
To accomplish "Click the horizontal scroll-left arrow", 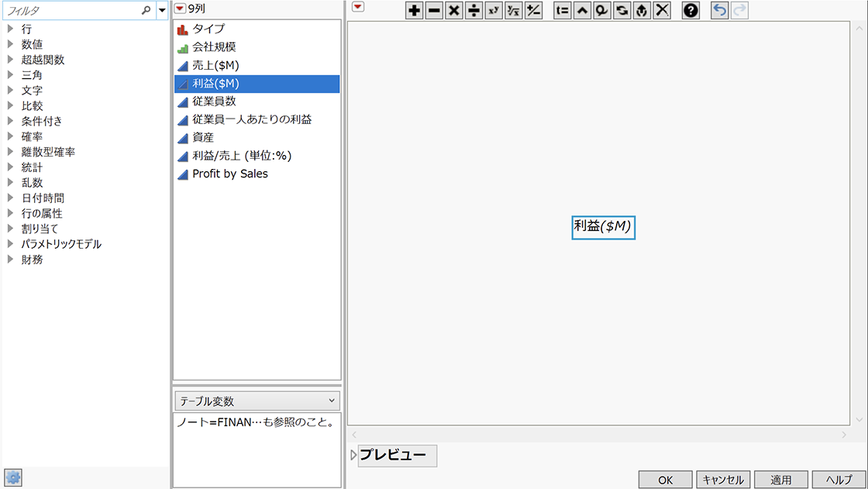I will click(x=354, y=435).
